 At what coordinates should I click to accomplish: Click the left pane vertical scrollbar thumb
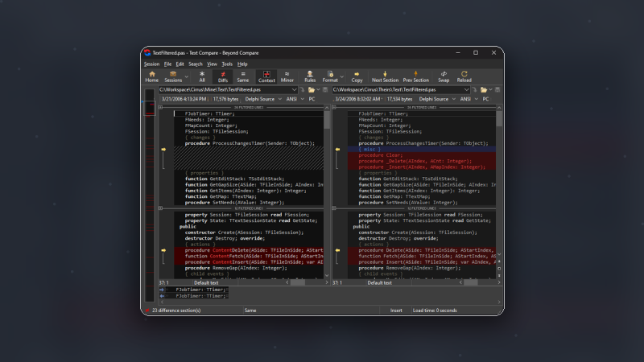[327, 119]
